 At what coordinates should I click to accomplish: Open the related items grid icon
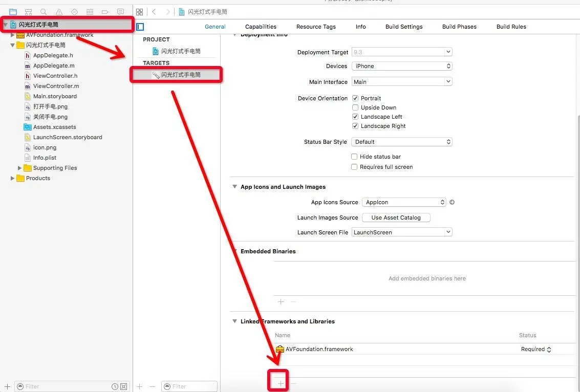point(139,12)
